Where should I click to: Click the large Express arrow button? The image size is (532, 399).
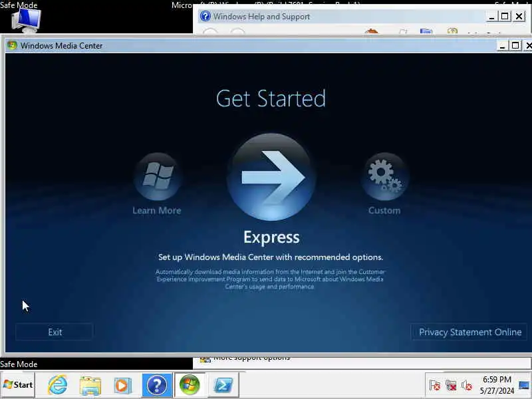pyautogui.click(x=271, y=177)
